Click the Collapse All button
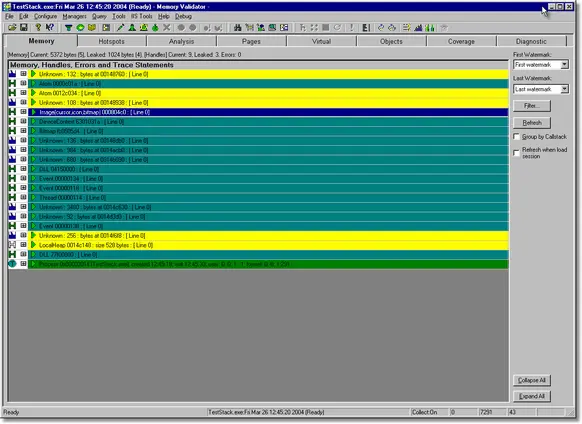The height and width of the screenshot is (424, 582). 532,380
